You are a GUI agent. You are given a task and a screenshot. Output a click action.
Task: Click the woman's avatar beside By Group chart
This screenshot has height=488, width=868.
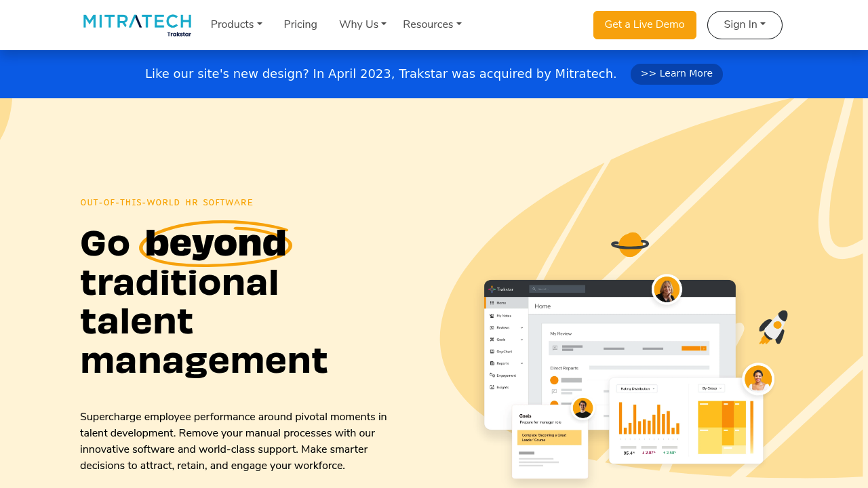coord(757,379)
